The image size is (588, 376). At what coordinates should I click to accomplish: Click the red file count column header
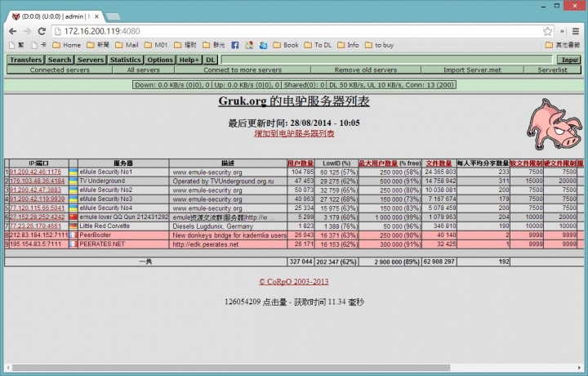(x=439, y=163)
